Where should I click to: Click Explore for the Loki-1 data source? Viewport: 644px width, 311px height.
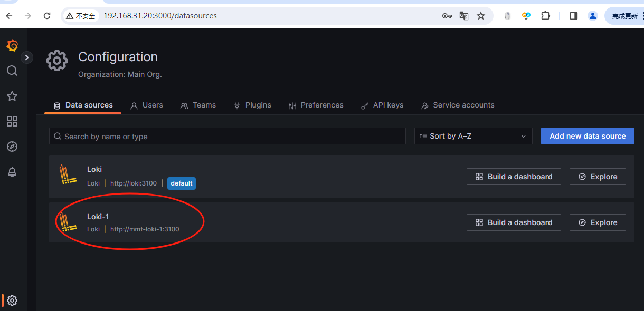click(x=598, y=222)
